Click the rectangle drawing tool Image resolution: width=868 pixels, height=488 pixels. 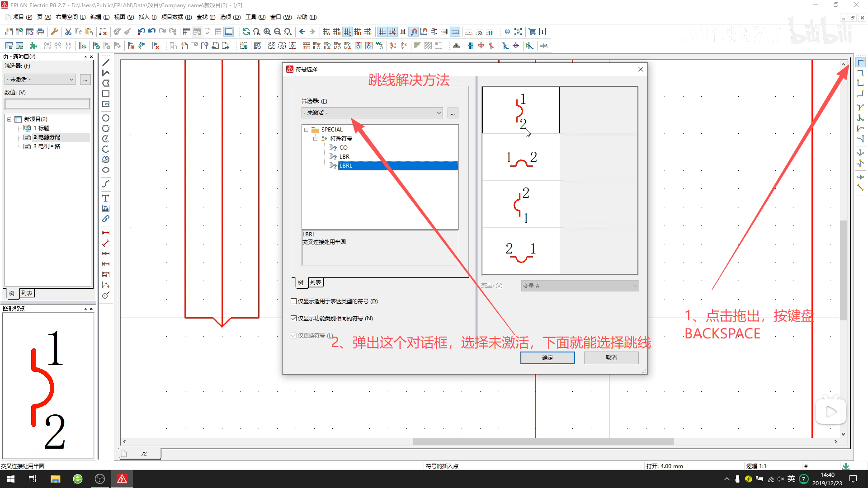coord(106,94)
